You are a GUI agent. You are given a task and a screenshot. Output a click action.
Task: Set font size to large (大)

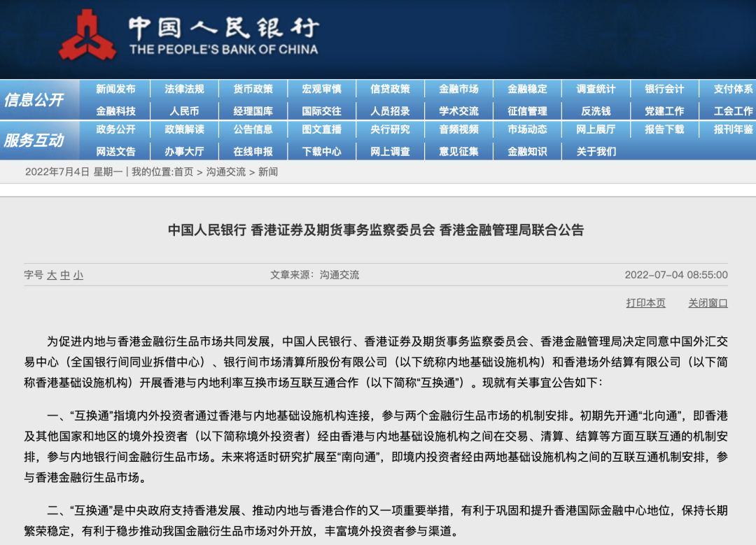click(52, 275)
